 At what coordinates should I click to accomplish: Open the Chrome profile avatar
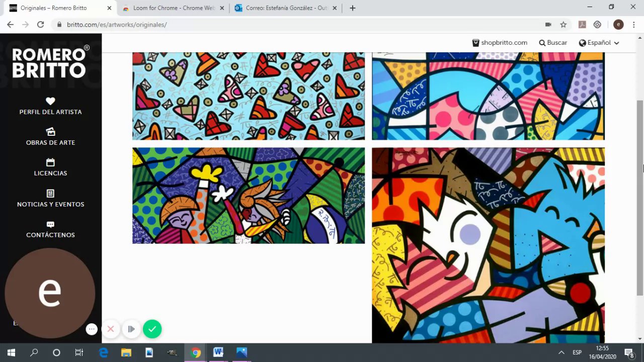[x=618, y=24]
